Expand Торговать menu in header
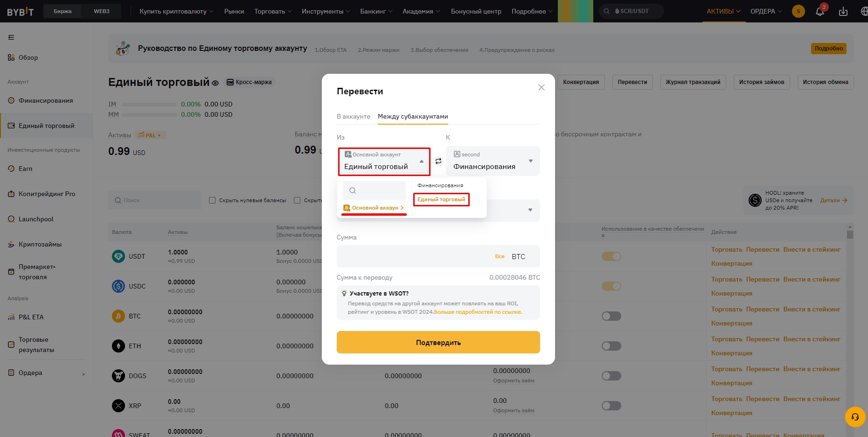This screenshot has height=437, width=868. pos(273,11)
